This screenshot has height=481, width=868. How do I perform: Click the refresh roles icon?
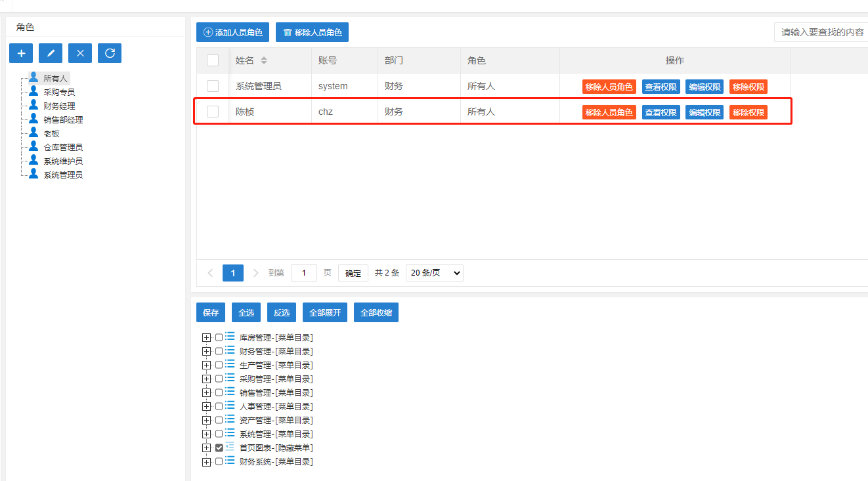point(110,53)
